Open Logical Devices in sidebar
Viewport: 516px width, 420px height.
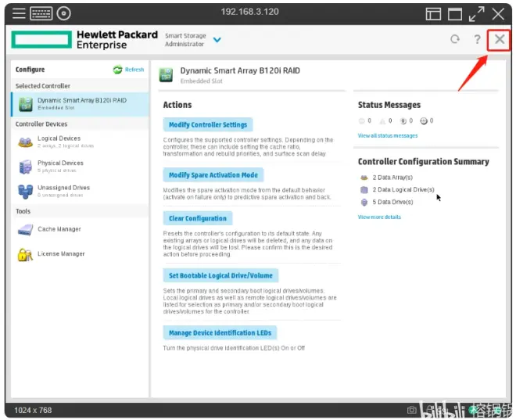81,142
